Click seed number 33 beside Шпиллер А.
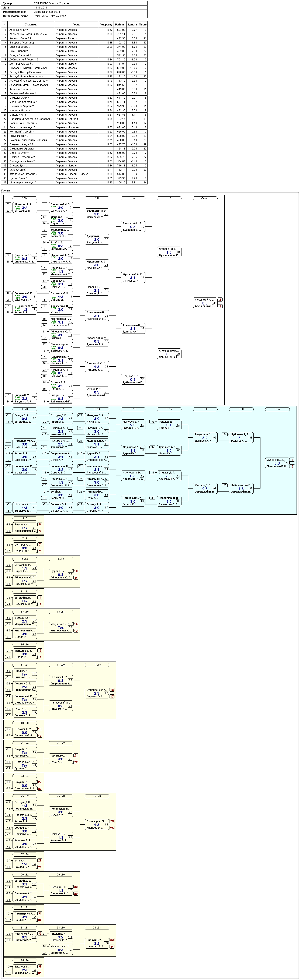Image resolution: width=301 pixels, height=980 pixels. (8, 204)
